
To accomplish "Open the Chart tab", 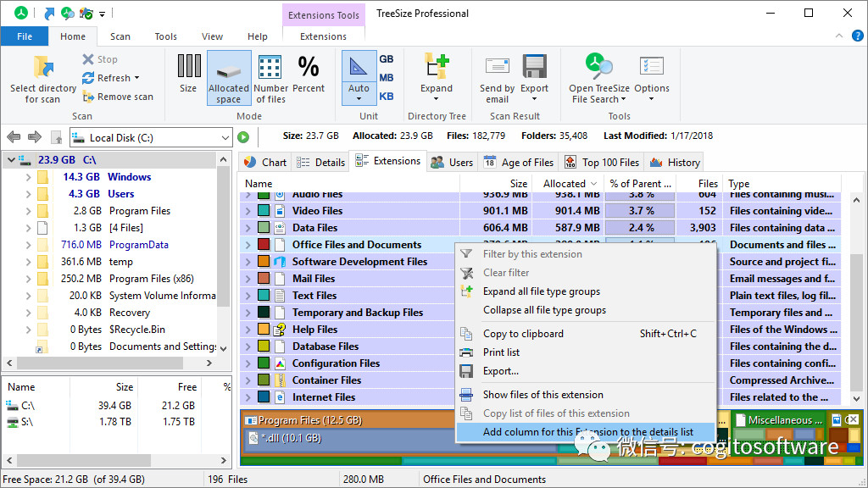I will click(x=265, y=162).
